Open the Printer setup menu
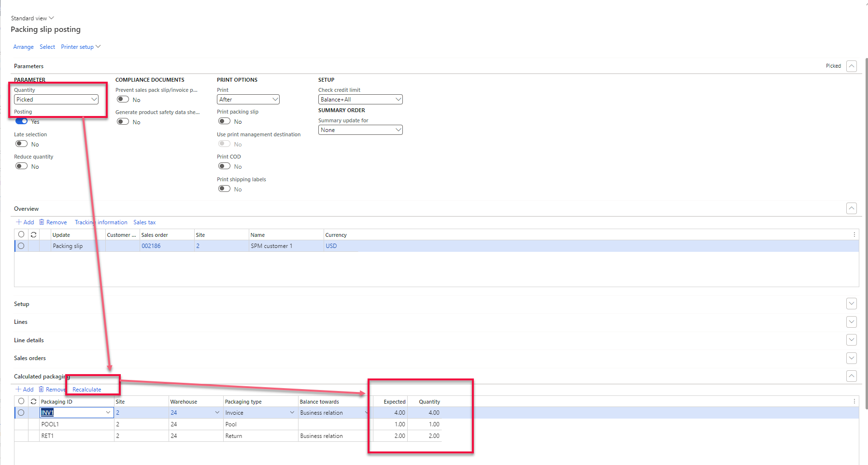Viewport: 868px width, 465px height. (x=81, y=47)
